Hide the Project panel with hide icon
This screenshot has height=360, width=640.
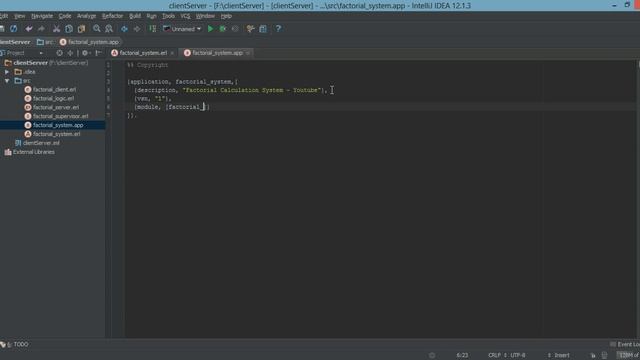[98, 53]
